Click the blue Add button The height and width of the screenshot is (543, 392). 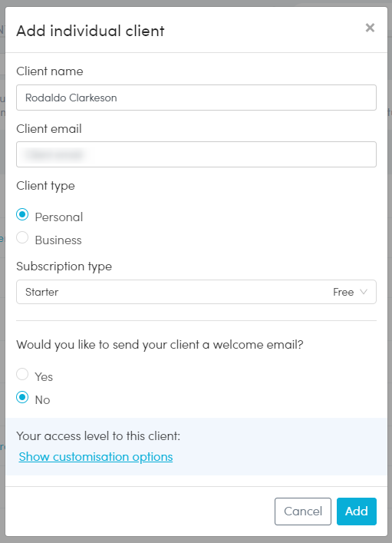tap(357, 512)
